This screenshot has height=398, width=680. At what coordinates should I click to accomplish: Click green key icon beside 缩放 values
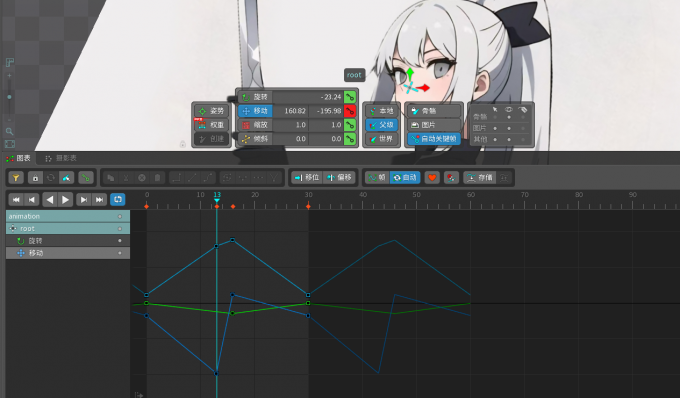tap(350, 125)
